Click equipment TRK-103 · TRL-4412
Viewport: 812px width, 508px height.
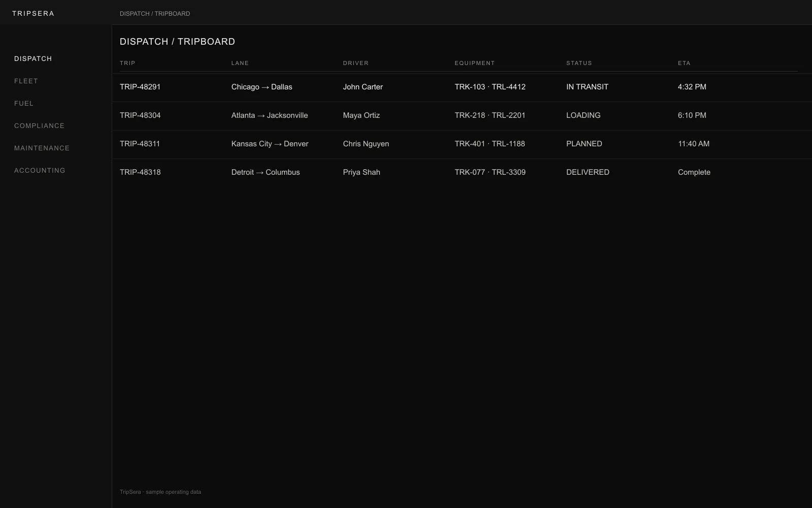490,87
